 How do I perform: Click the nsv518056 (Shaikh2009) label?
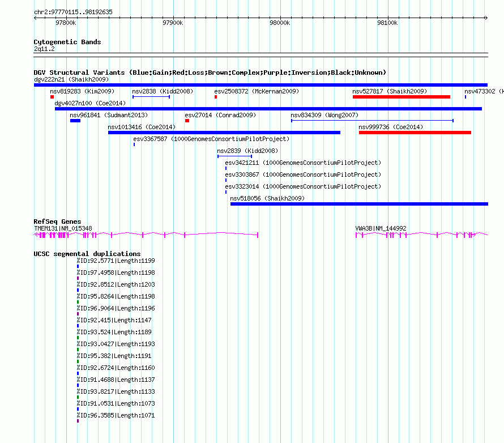click(x=267, y=198)
